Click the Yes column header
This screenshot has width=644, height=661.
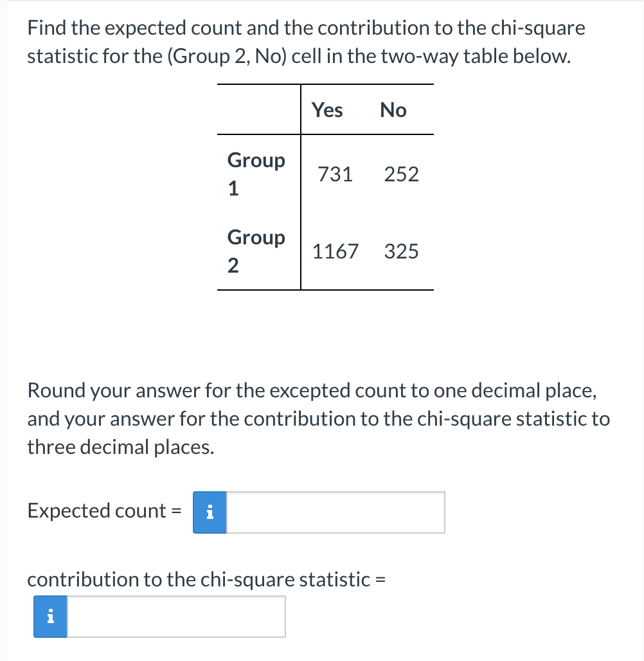328,110
